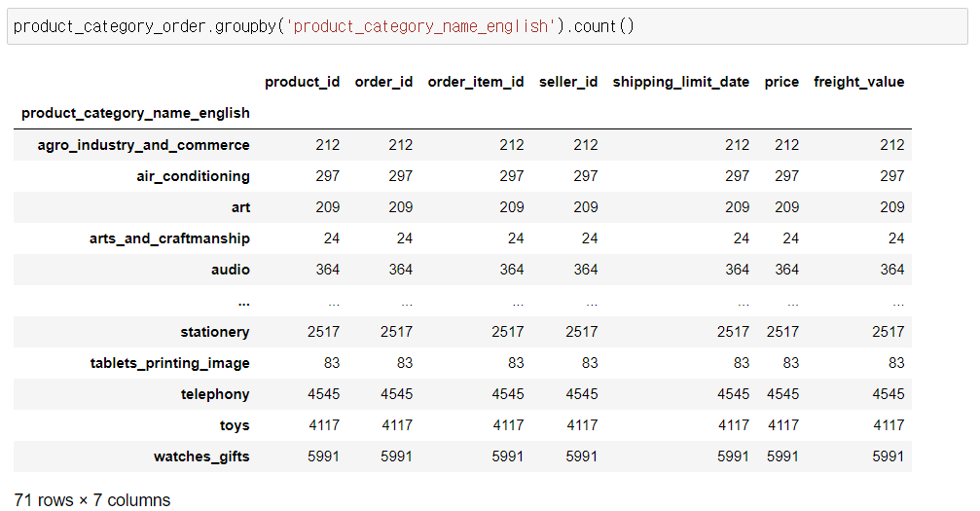Image resolution: width=980 pixels, height=511 pixels.
Task: Click the art row label
Action: (240, 207)
